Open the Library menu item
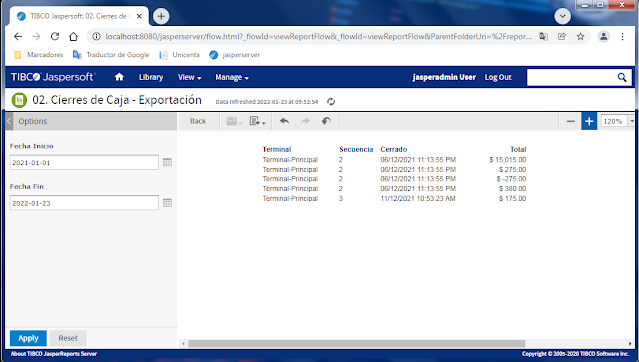Image resolution: width=639 pixels, height=362 pixels. point(151,77)
